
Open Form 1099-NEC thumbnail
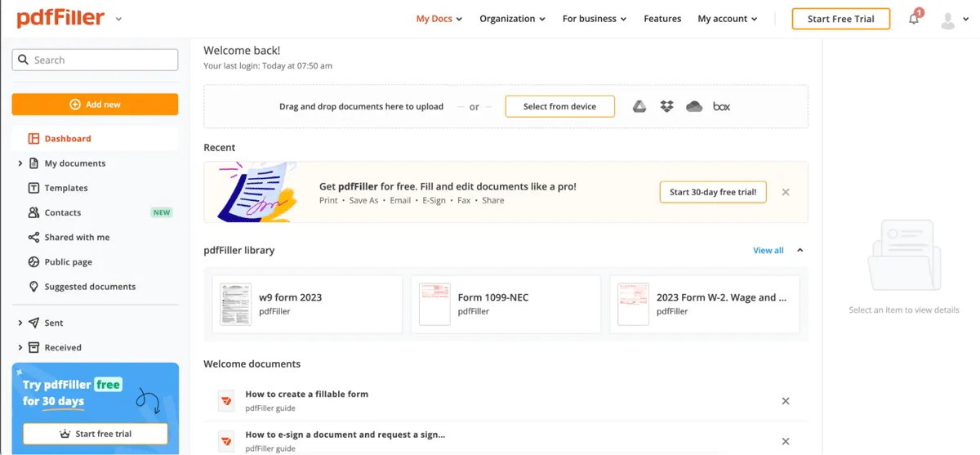(x=434, y=304)
